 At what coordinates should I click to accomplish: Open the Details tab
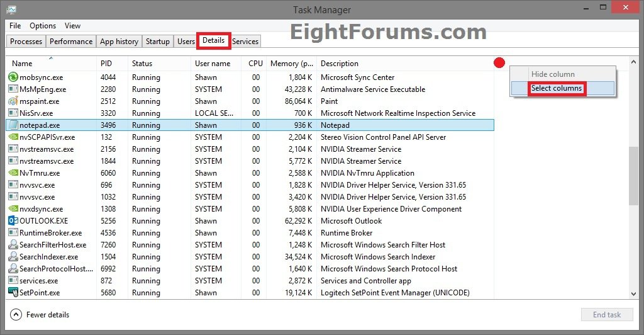pyautogui.click(x=214, y=40)
